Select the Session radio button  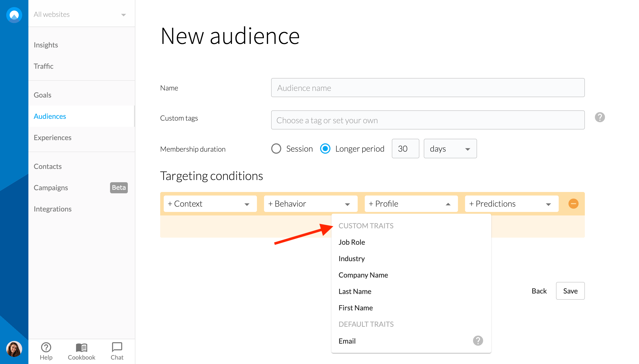(276, 149)
